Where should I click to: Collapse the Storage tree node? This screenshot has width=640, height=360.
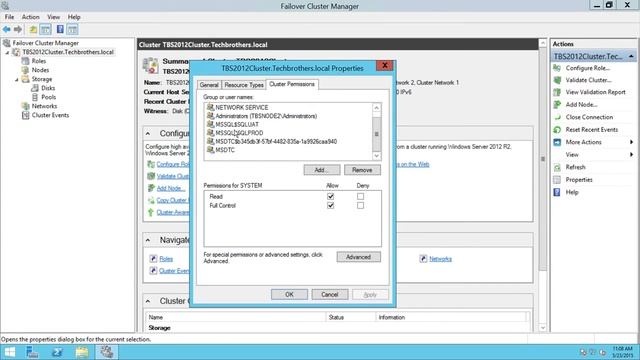(17, 79)
